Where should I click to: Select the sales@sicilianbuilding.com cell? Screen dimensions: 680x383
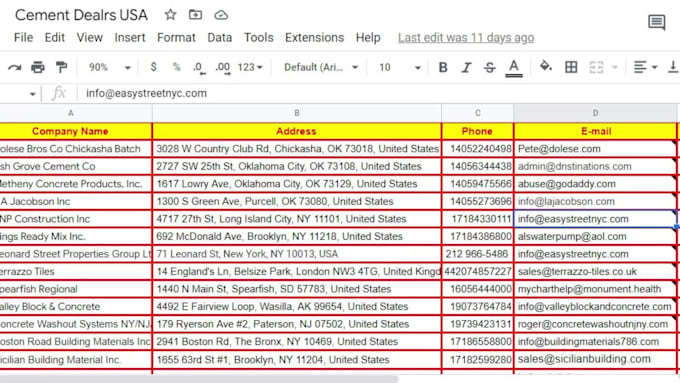coord(595,359)
